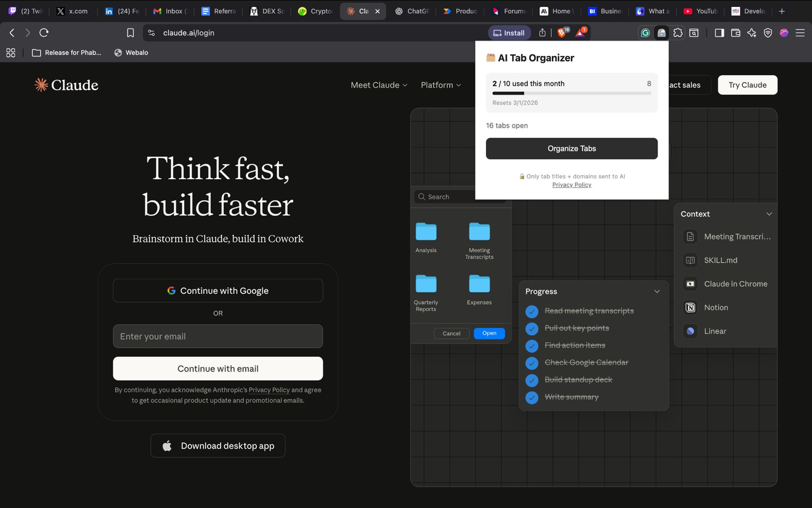
Task: Switch to the ChatGPT tab
Action: click(413, 11)
